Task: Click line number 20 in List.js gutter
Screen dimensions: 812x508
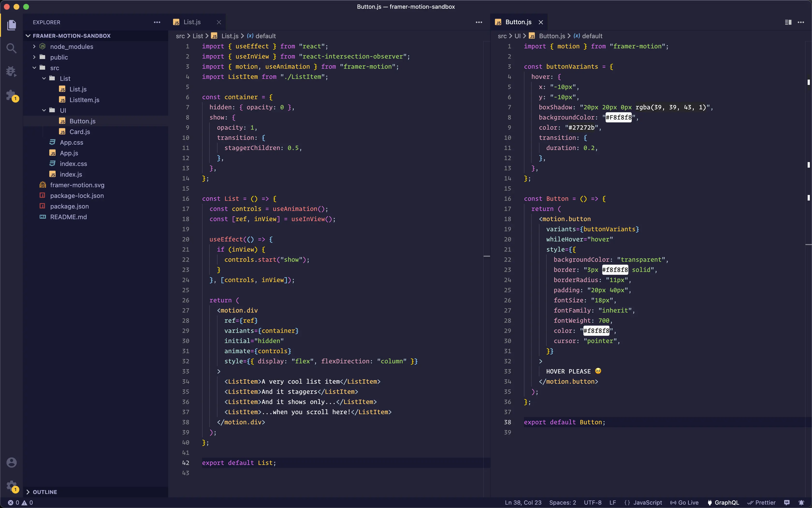Action: coord(186,239)
